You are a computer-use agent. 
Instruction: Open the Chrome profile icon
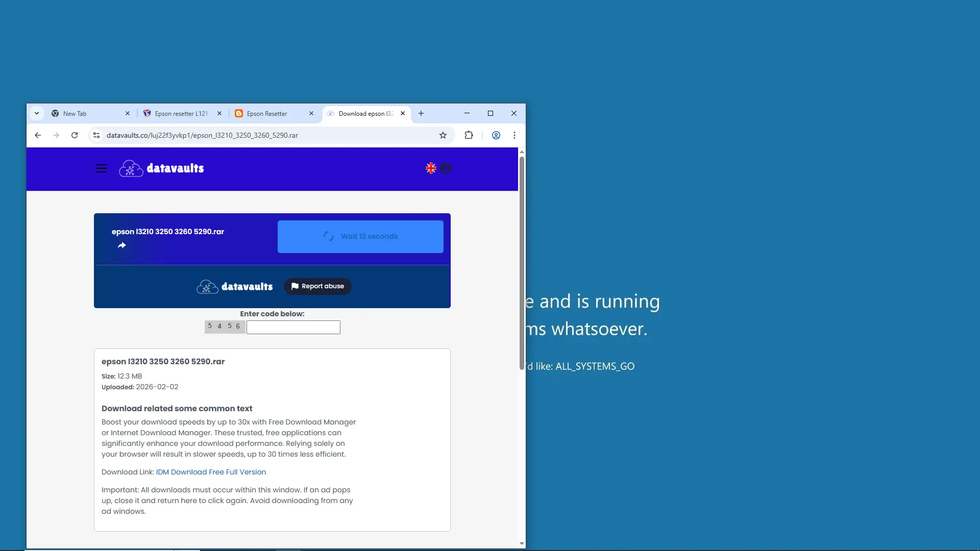(x=496, y=135)
